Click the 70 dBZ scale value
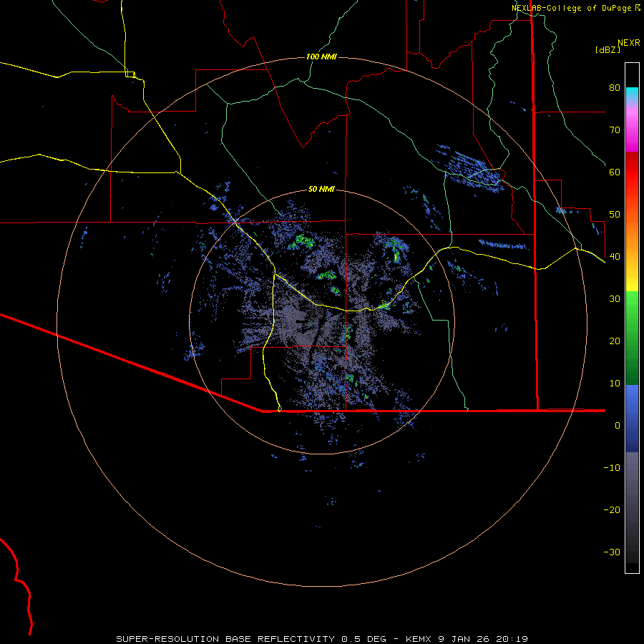The width and height of the screenshot is (644, 644). pyautogui.click(x=615, y=130)
